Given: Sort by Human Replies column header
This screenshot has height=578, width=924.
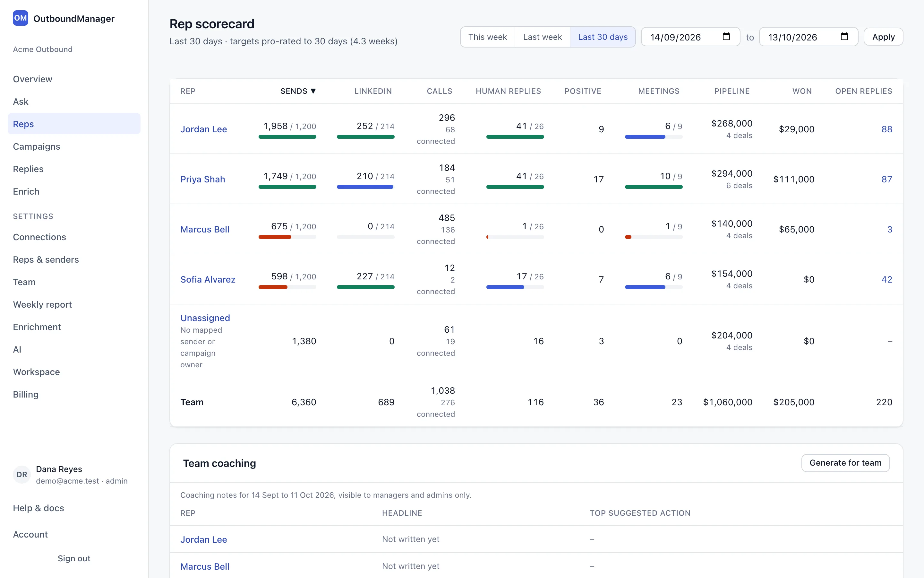Looking at the screenshot, I should pyautogui.click(x=508, y=91).
